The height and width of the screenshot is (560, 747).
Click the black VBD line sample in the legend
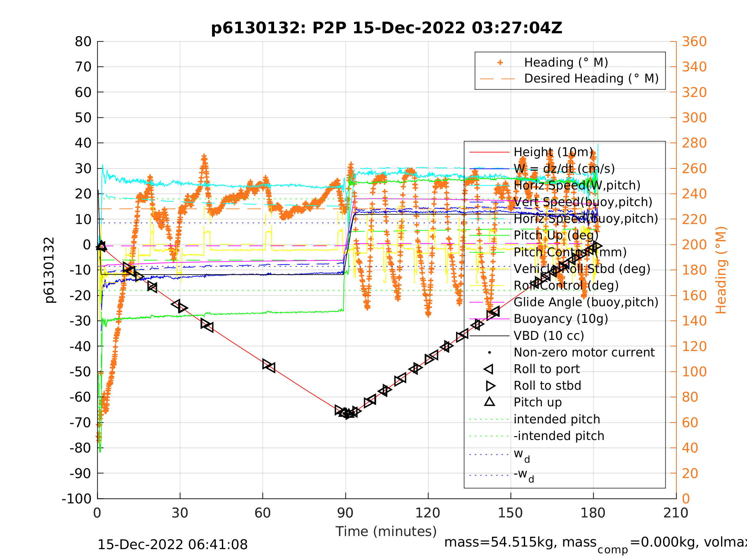490,336
